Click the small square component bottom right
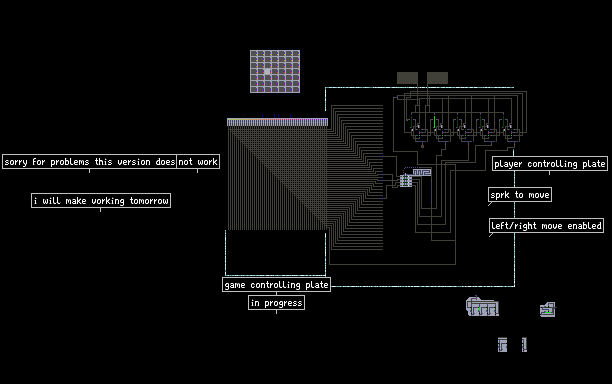 tap(548, 309)
